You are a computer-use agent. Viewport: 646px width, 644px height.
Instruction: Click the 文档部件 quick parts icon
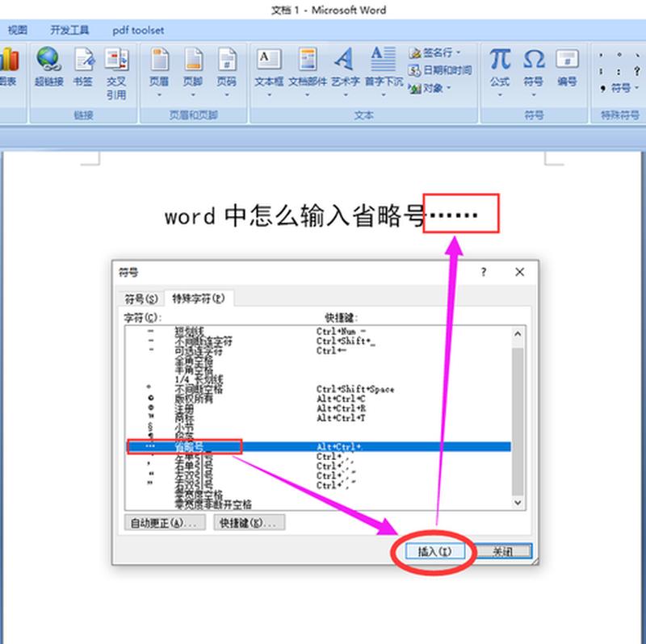click(x=308, y=59)
